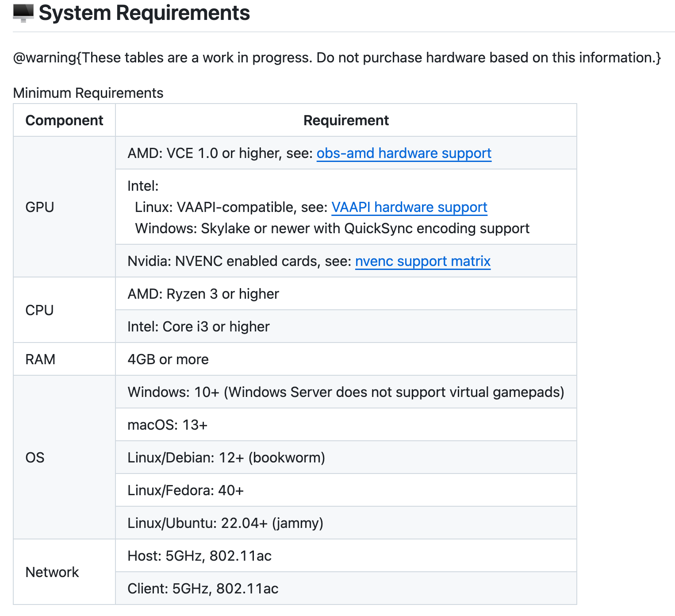The width and height of the screenshot is (675, 616).
Task: Click the Windows: Skylake or newer line
Action: coord(332,228)
